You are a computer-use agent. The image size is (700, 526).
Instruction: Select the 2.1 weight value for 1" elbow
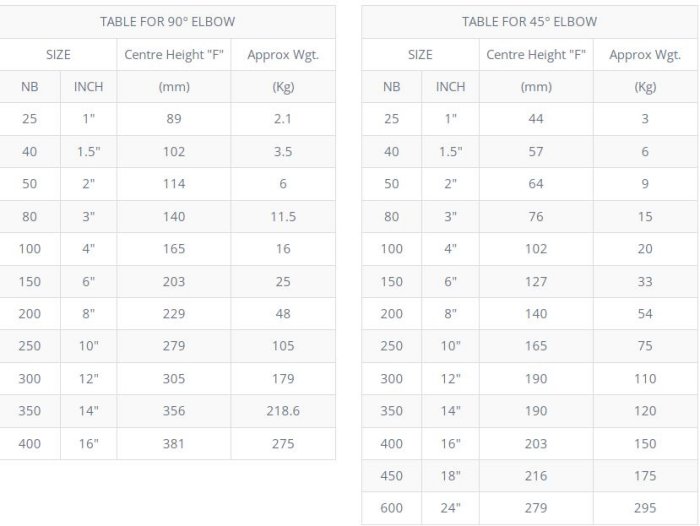click(283, 118)
